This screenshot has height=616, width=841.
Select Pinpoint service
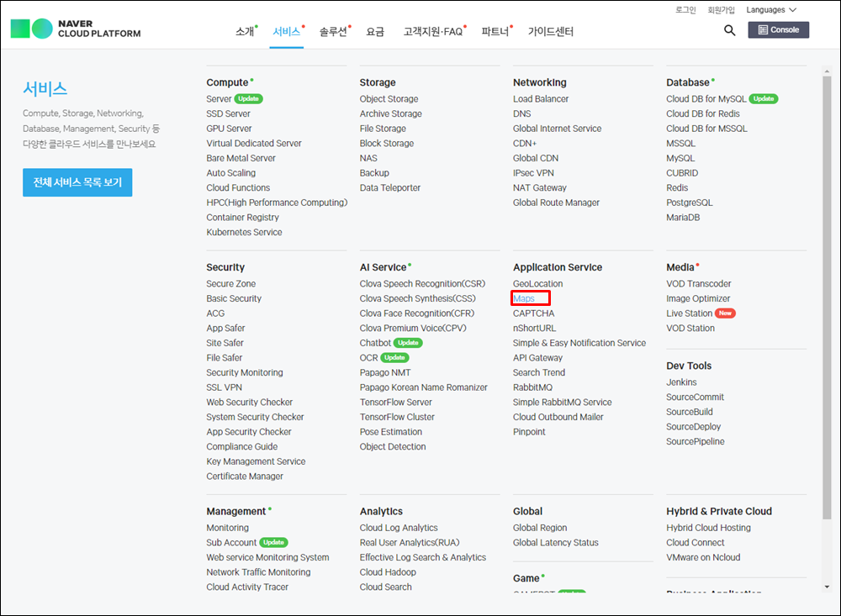(529, 432)
